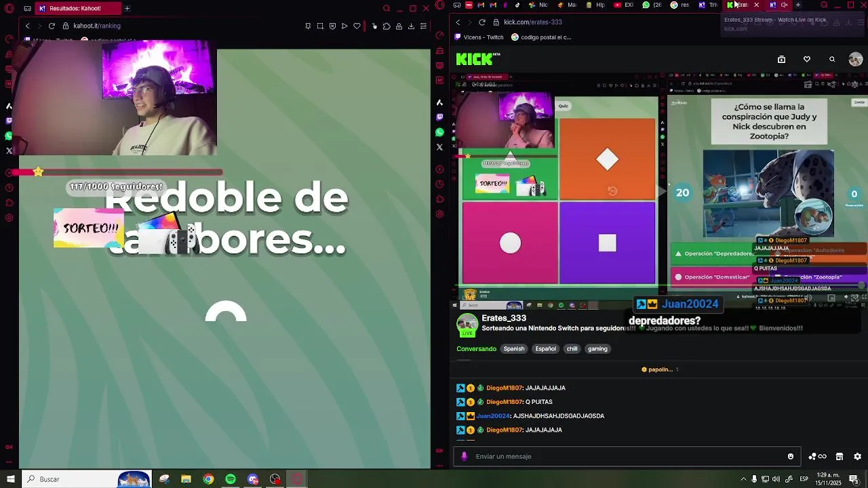Open Chrome from the taskbar
The width and height of the screenshot is (868, 488).
(x=208, y=479)
